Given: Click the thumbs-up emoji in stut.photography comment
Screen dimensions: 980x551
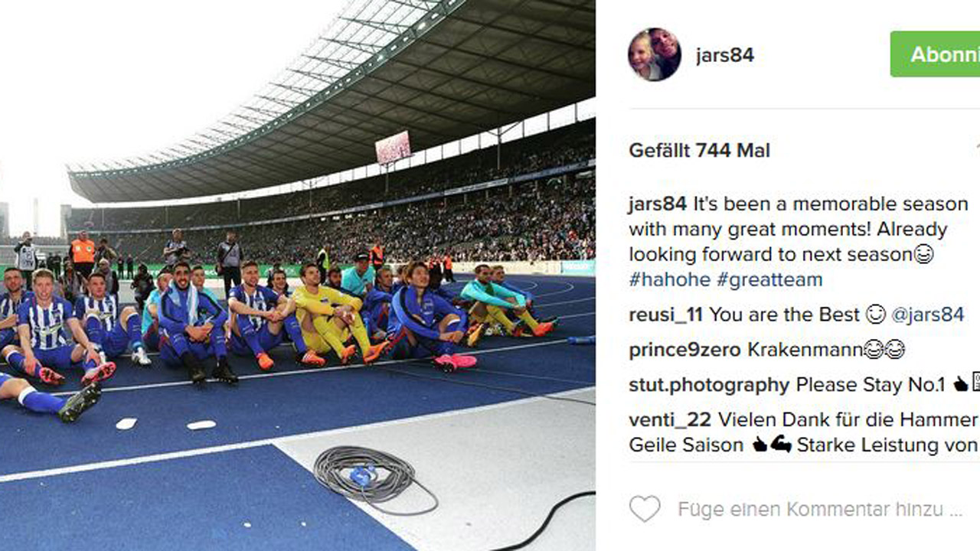Looking at the screenshot, I should tap(960, 385).
